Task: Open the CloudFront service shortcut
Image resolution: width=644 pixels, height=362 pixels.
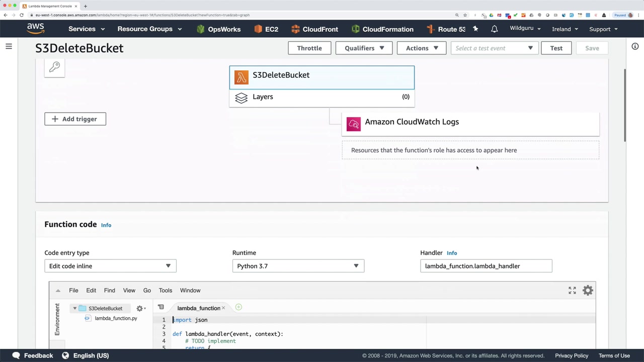Action: [x=314, y=29]
